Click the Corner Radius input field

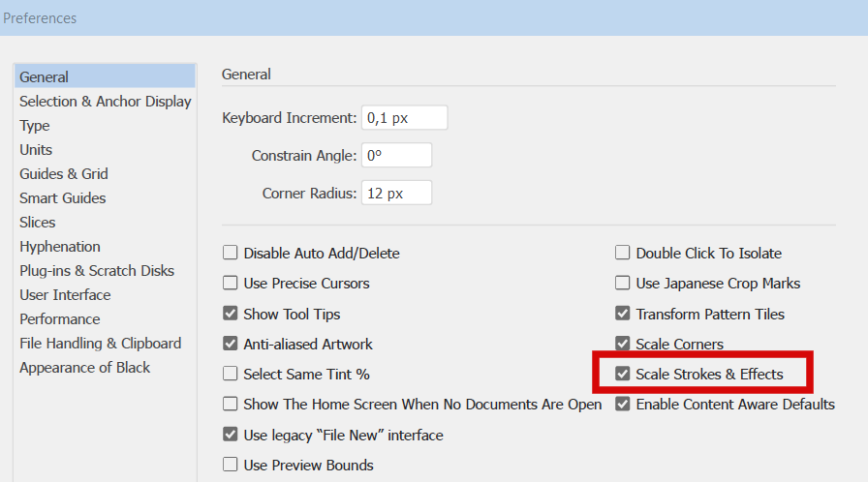pyautogui.click(x=396, y=193)
